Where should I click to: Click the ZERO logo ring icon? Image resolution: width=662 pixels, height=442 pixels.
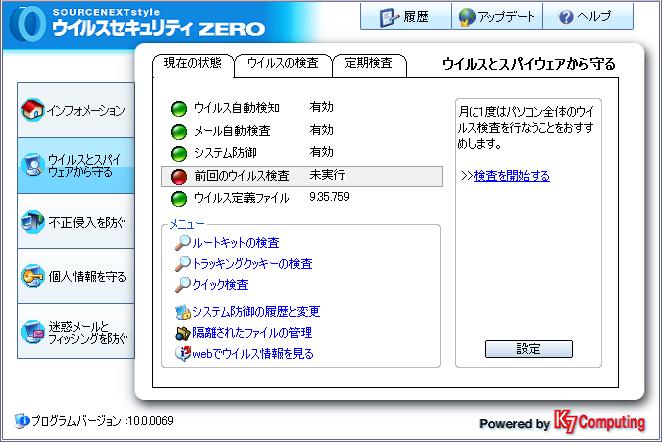click(x=29, y=24)
